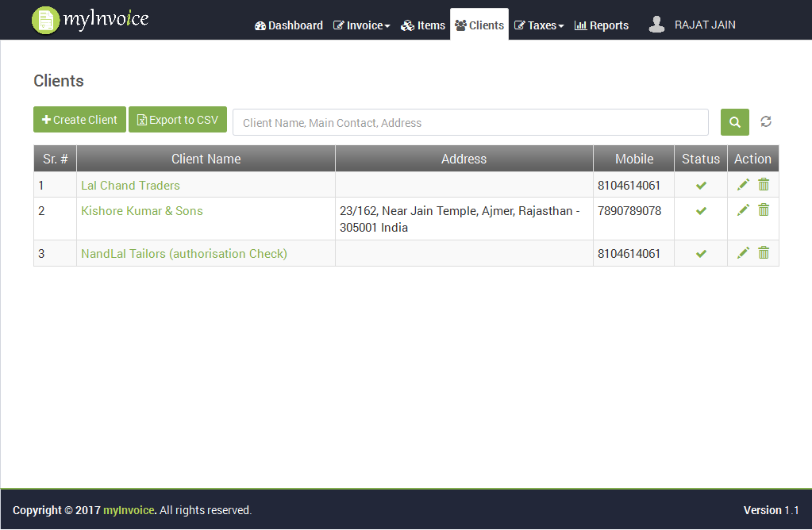The width and height of the screenshot is (812, 530).
Task: Expand the Invoice dropdown menu
Action: [x=362, y=25]
